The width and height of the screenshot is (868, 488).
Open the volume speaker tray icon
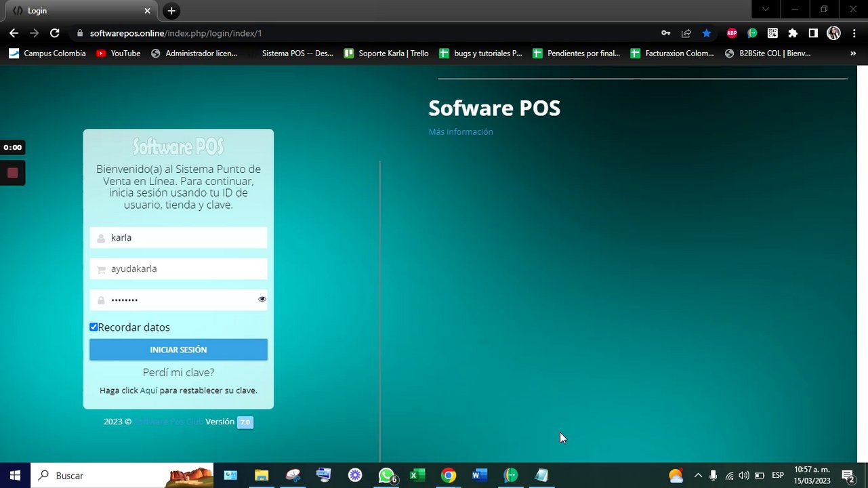(x=744, y=476)
